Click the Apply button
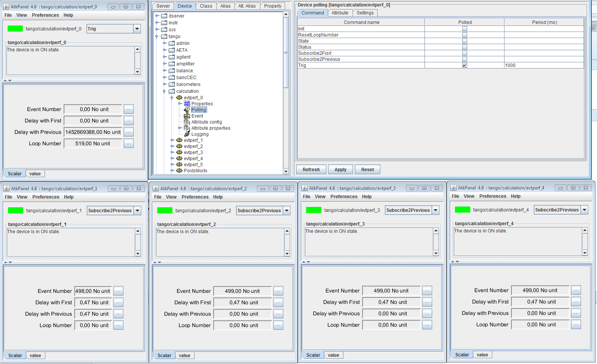Viewport: 597px width, 364px height. click(340, 170)
